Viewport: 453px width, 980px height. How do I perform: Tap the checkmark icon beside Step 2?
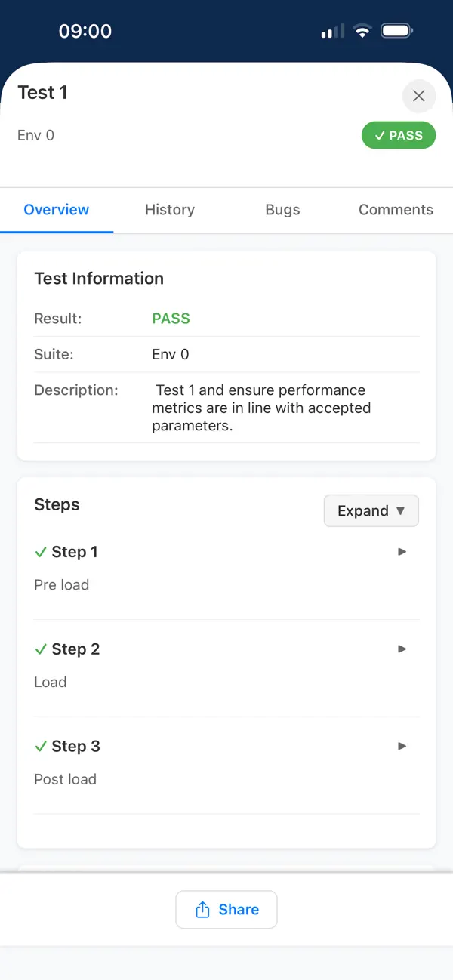(x=42, y=649)
